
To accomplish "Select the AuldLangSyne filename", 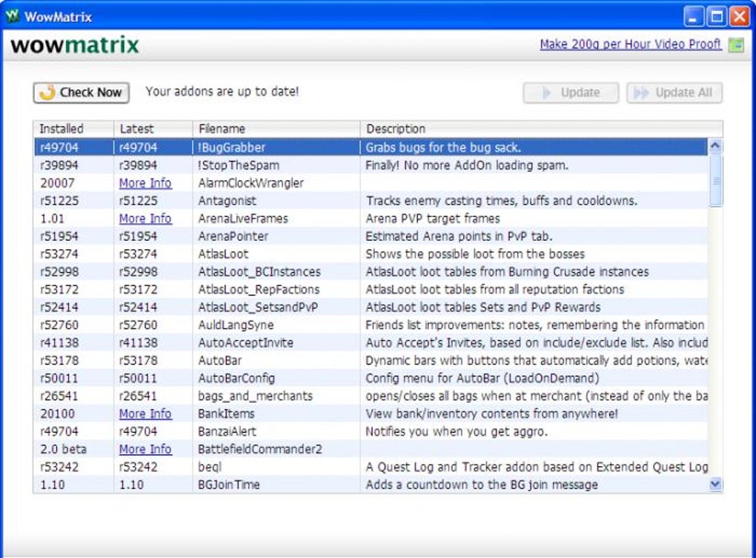I will pyautogui.click(x=236, y=325).
